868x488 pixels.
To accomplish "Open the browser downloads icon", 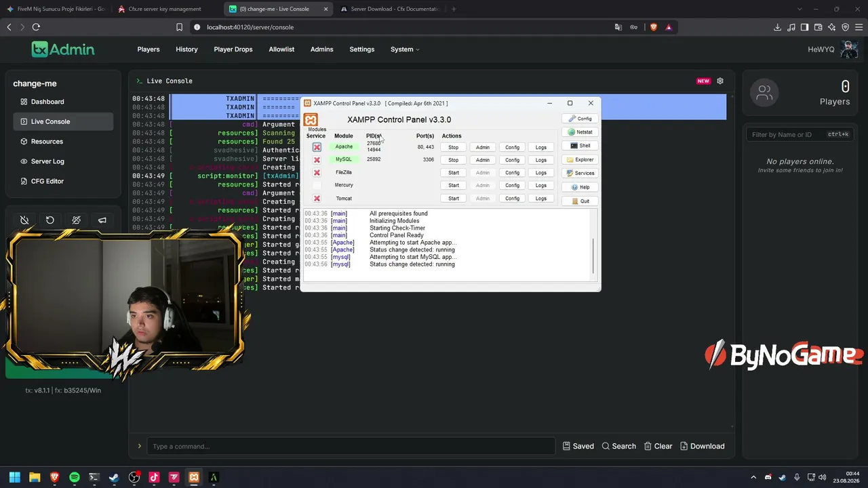I will pyautogui.click(x=777, y=27).
